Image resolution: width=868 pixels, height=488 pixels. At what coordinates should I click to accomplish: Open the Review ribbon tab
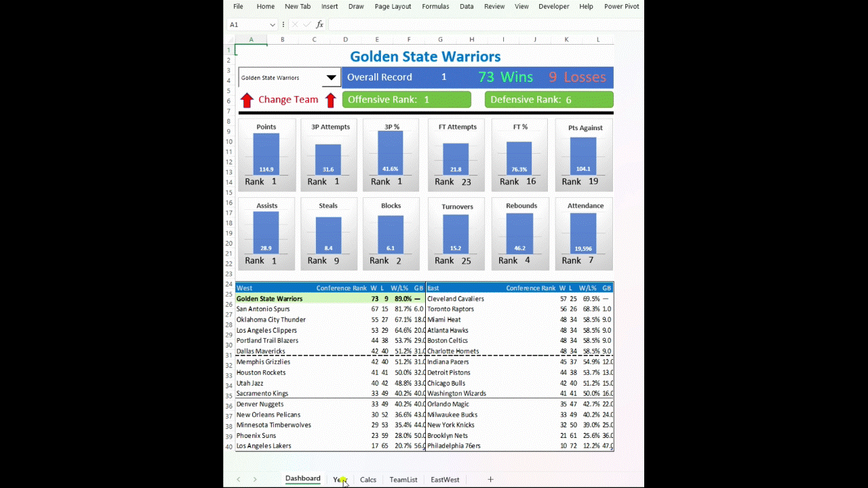coord(494,6)
